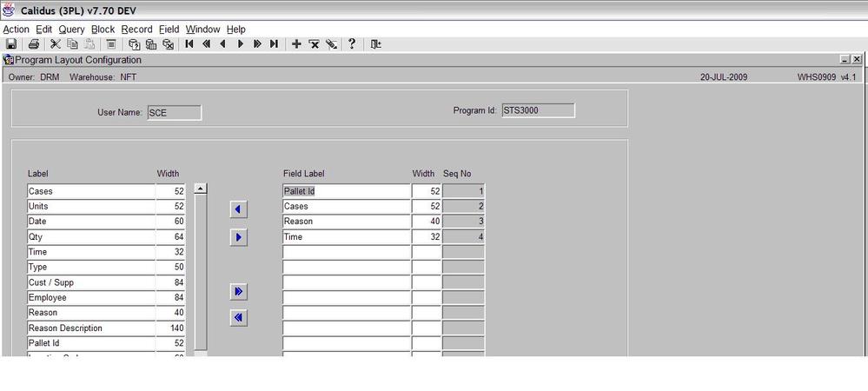
Task: Click the Clear Record toolbar icon
Action: pos(110,44)
